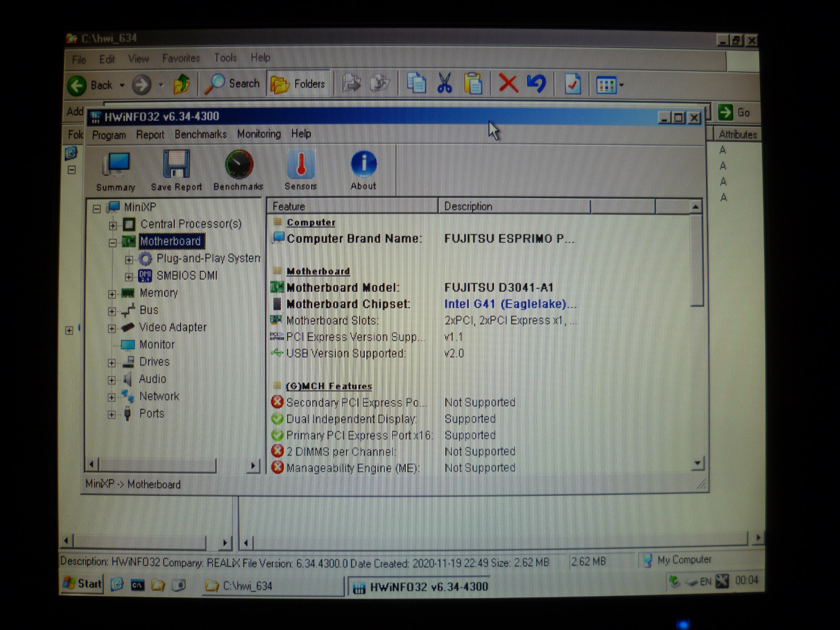840x630 pixels.
Task: Open Explorer Search tool
Action: click(233, 83)
